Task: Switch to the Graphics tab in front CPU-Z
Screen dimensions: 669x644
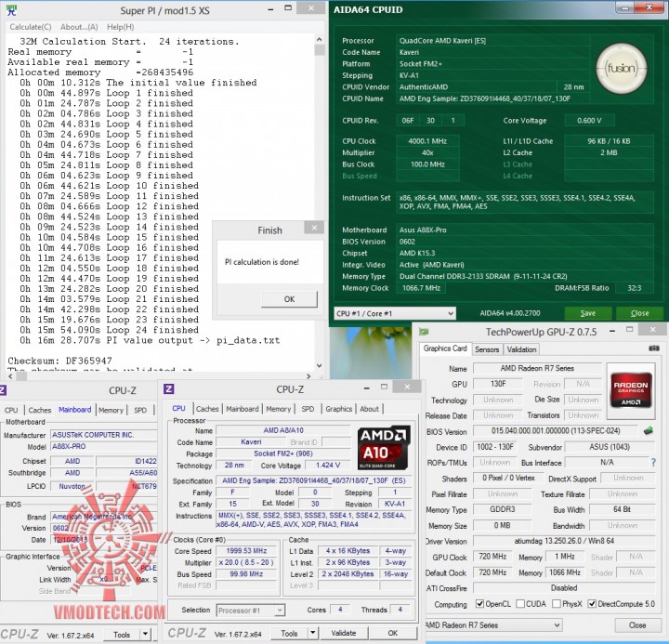Action: coord(339,409)
